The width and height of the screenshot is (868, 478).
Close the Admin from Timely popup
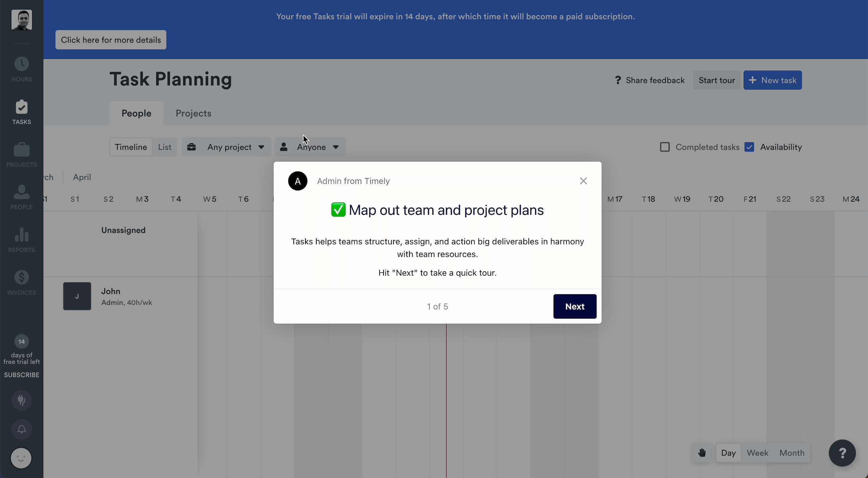pyautogui.click(x=583, y=181)
